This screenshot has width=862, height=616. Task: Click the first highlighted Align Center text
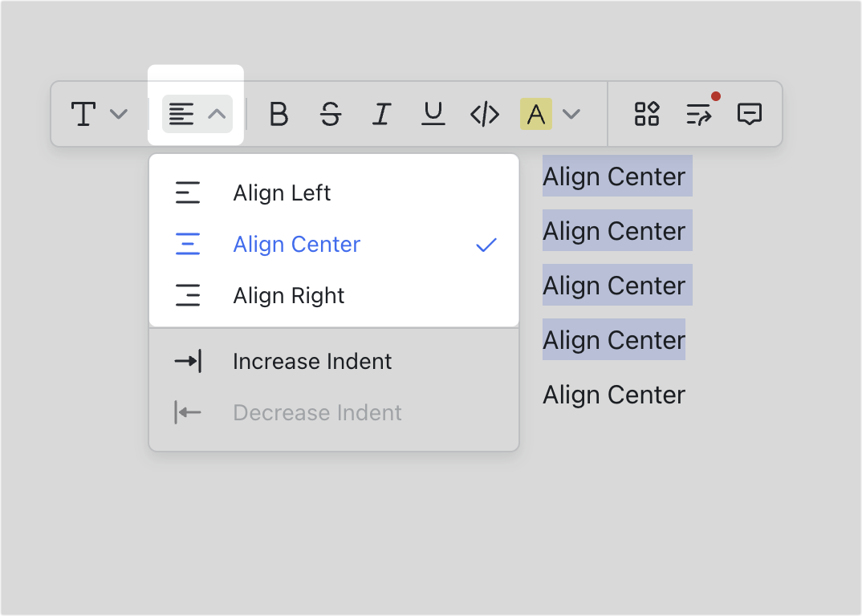(x=616, y=176)
